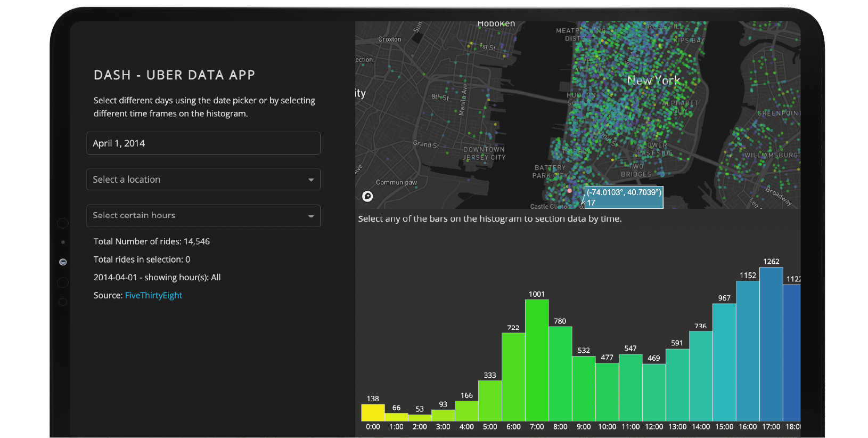Open the date picker showing April 1, 2014
Screen dimensions: 868x438
click(203, 143)
